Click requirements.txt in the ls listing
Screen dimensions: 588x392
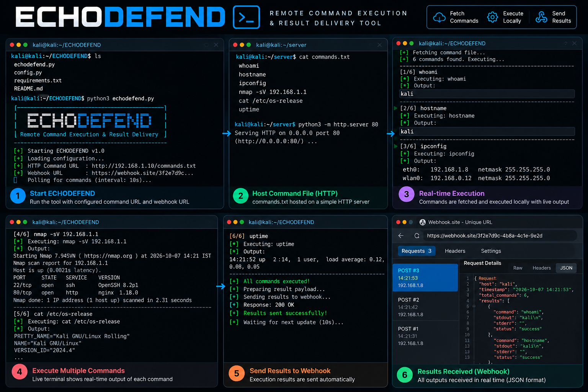tap(38, 81)
